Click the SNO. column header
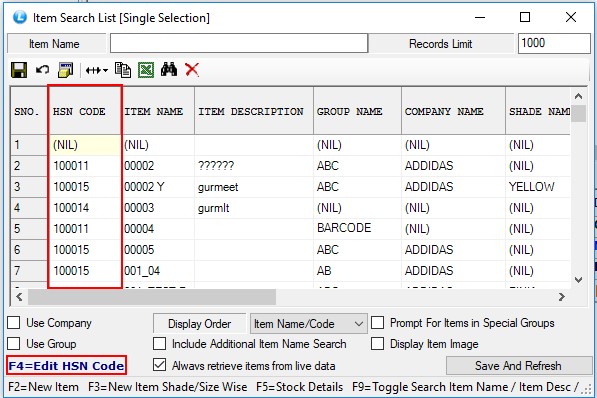 29,111
